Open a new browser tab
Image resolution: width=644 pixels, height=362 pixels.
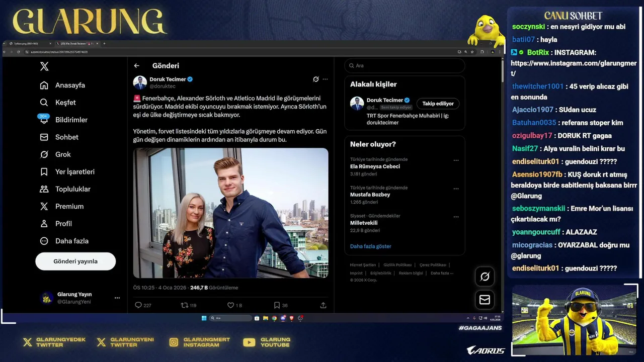click(104, 44)
